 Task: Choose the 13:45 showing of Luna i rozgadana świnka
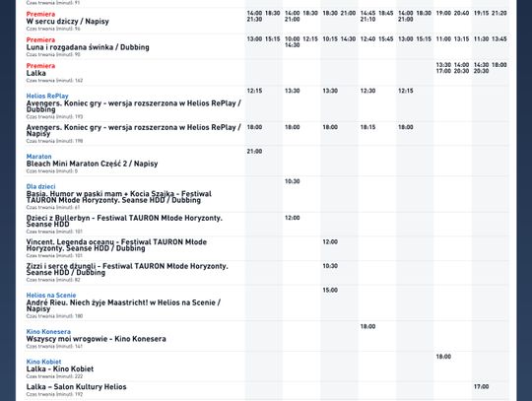(499, 39)
